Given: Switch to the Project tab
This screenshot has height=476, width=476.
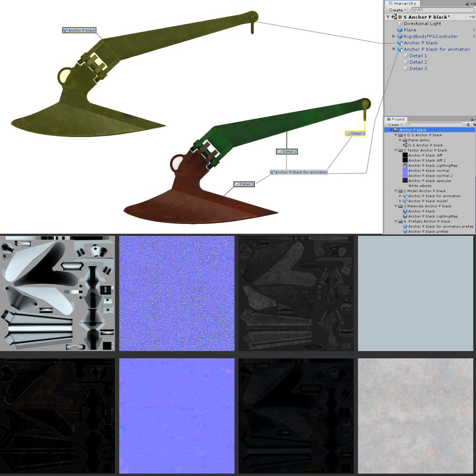Looking at the screenshot, I should click(396, 119).
